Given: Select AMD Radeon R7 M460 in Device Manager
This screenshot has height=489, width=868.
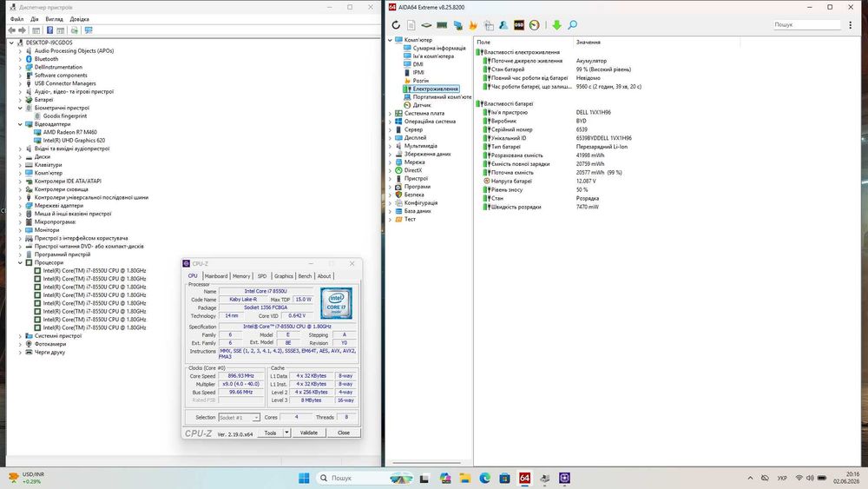Looking at the screenshot, I should (x=69, y=132).
